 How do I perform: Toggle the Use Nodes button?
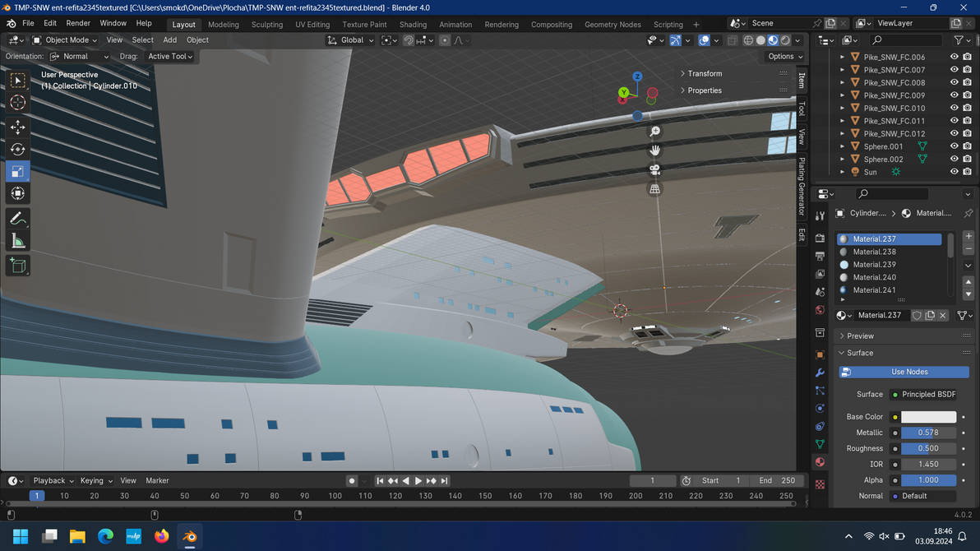coord(904,372)
